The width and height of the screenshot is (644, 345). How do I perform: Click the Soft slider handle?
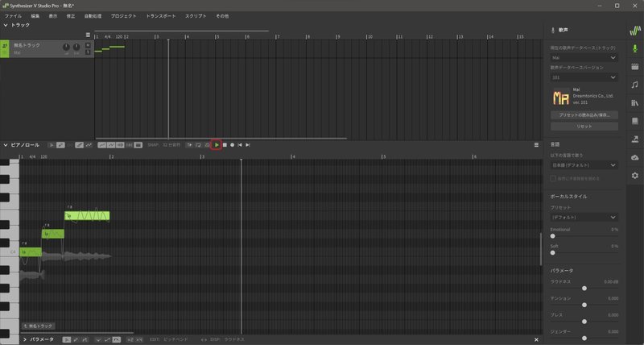(x=553, y=252)
